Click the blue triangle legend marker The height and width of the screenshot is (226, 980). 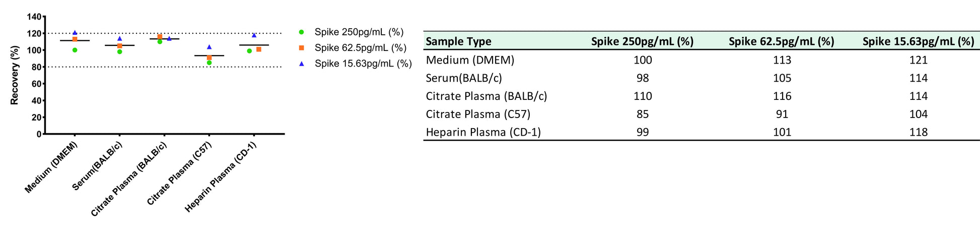pyautogui.click(x=302, y=63)
